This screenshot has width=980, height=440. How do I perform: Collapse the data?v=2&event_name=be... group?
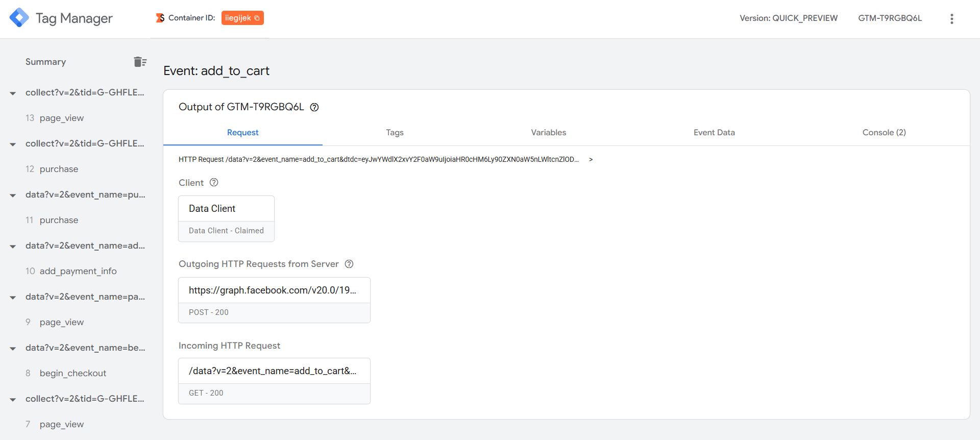point(13,349)
